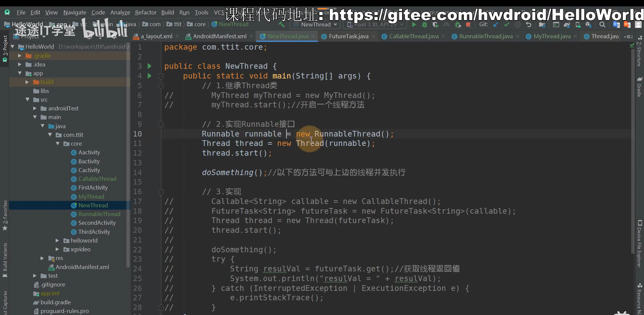Close the NewThread.java tab
The height and width of the screenshot is (315, 644).
coord(313,36)
